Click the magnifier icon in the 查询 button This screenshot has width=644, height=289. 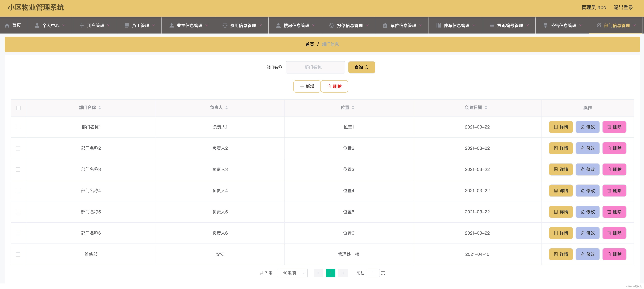point(367,67)
